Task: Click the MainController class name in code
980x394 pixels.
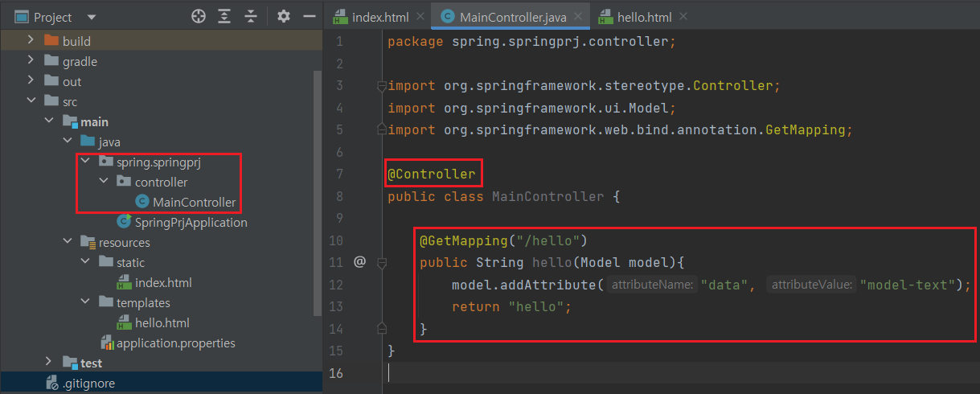Action: click(x=547, y=196)
